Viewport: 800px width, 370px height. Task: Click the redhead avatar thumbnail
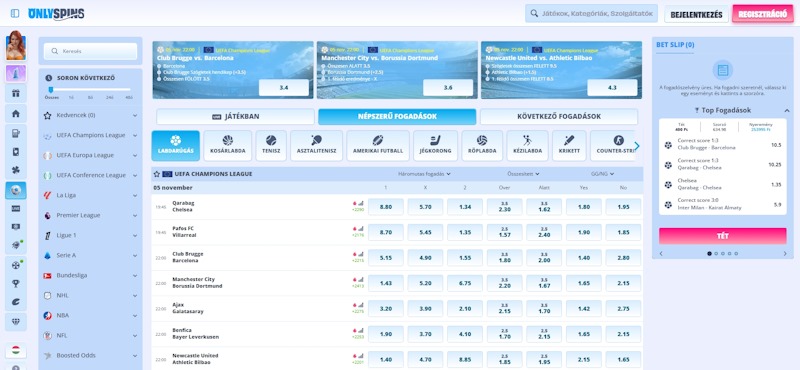(x=16, y=45)
